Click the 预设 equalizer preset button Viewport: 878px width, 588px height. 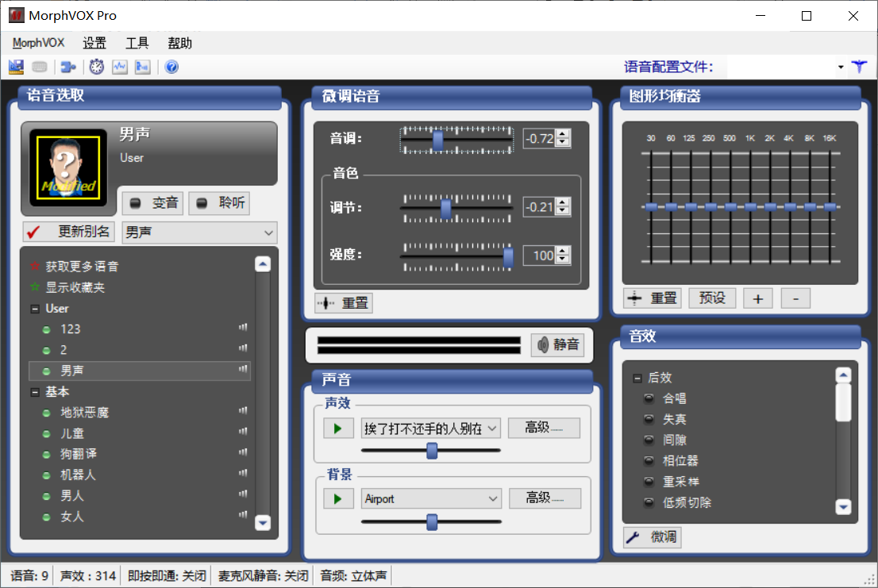point(712,298)
